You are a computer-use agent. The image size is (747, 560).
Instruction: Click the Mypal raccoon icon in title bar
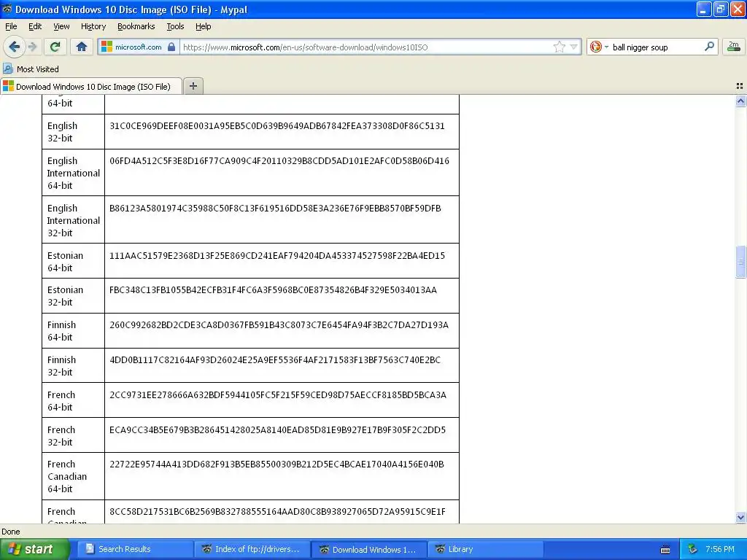(x=7, y=9)
